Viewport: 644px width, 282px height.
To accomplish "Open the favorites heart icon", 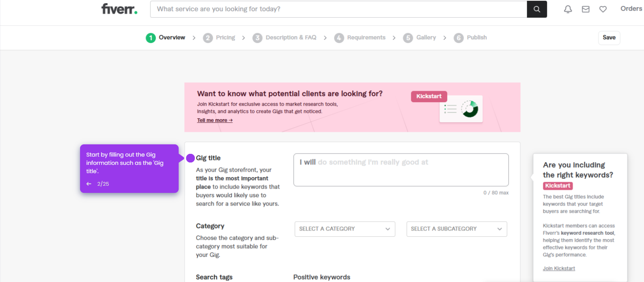I will (x=603, y=9).
